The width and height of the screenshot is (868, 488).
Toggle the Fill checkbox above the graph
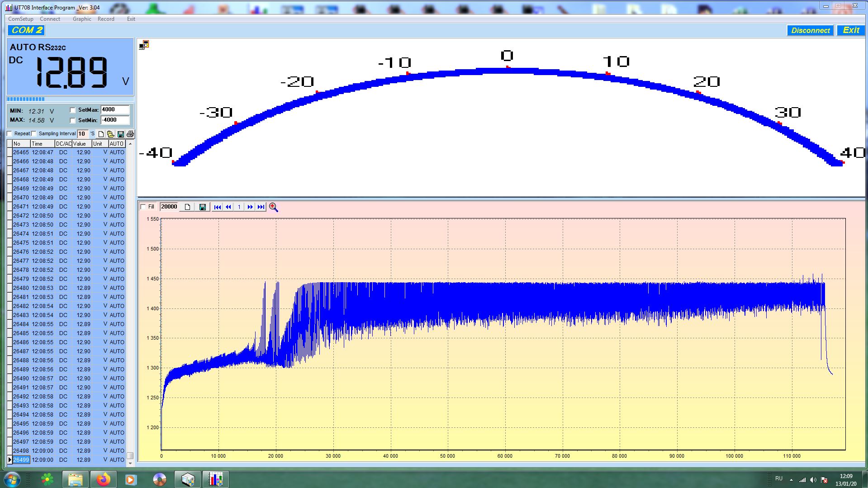[x=143, y=207]
